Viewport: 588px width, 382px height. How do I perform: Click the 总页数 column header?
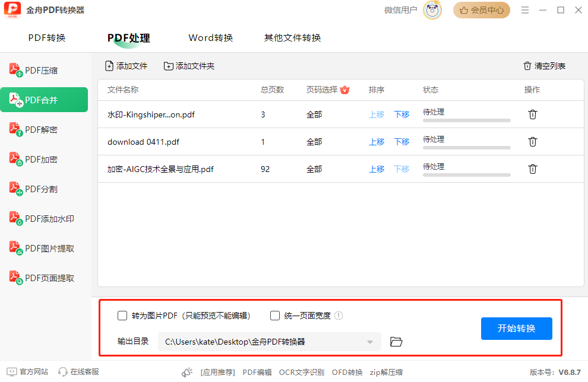(272, 90)
